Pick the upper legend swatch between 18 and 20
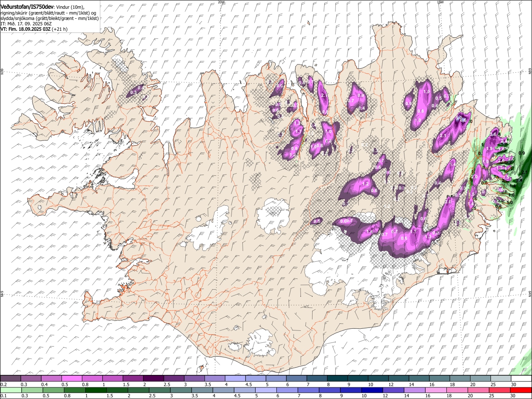Viewport: 532px width, 399px height. 460,379
